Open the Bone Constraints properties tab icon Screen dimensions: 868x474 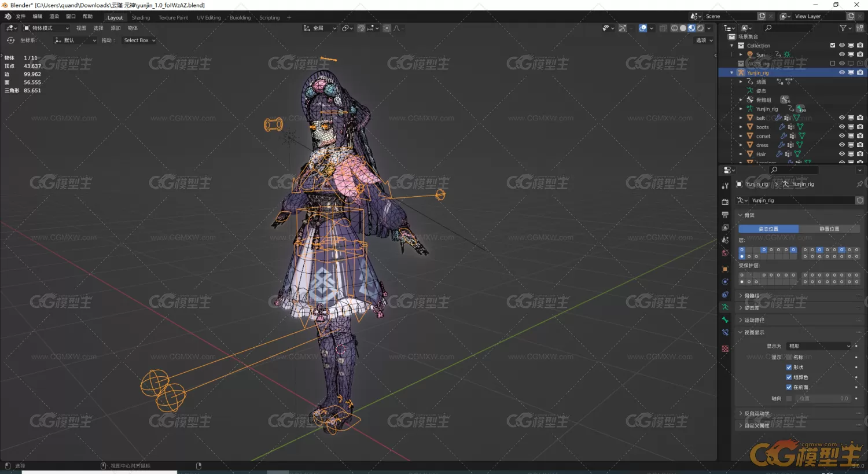[x=725, y=333]
